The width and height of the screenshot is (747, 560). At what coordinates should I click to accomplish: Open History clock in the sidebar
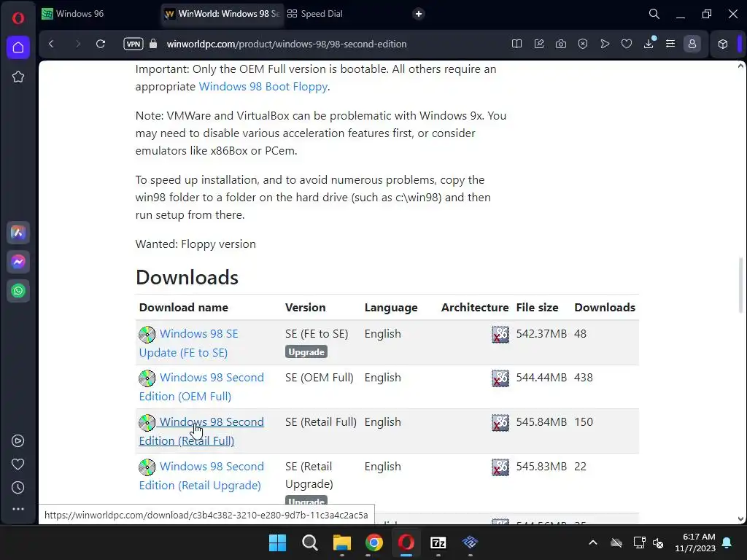pyautogui.click(x=18, y=488)
